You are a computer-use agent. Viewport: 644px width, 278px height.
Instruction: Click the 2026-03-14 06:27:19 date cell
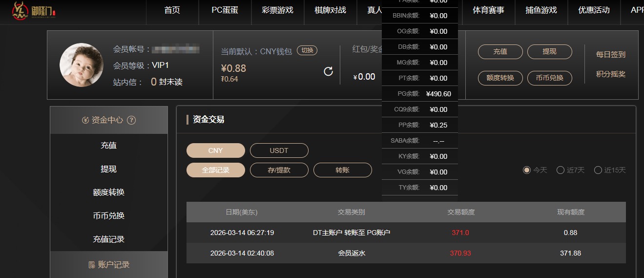242,233
